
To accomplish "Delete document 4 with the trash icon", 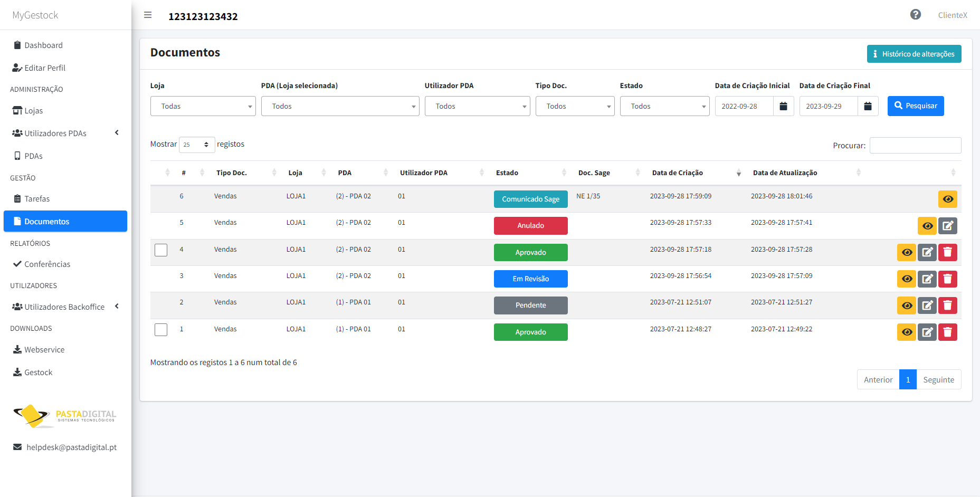I will click(x=948, y=252).
